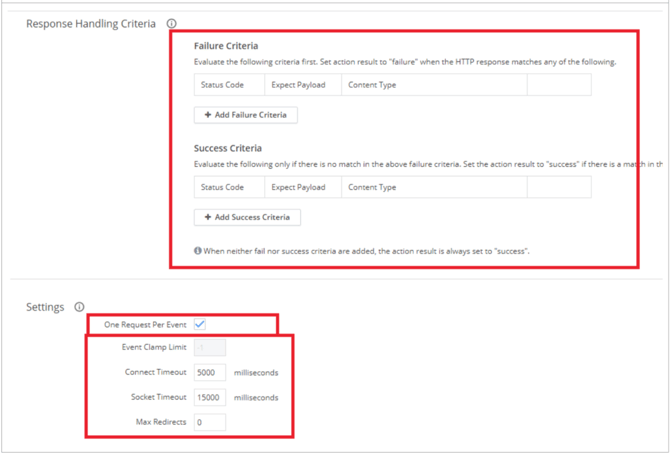Click the Socket Timeout input field

(x=210, y=397)
